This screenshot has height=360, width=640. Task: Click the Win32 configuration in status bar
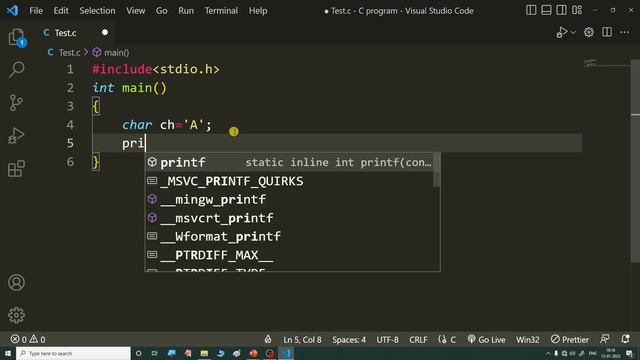[527, 340]
